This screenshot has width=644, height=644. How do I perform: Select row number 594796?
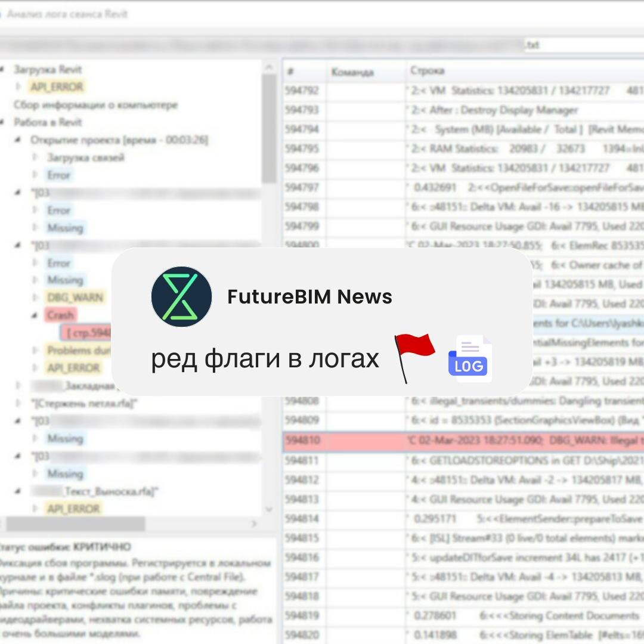463,168
